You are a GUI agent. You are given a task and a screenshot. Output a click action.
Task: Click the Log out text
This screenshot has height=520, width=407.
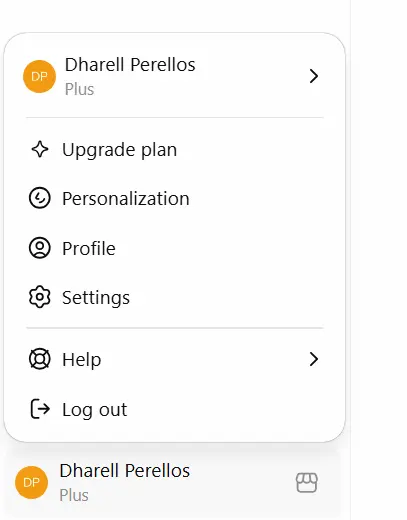pos(95,410)
